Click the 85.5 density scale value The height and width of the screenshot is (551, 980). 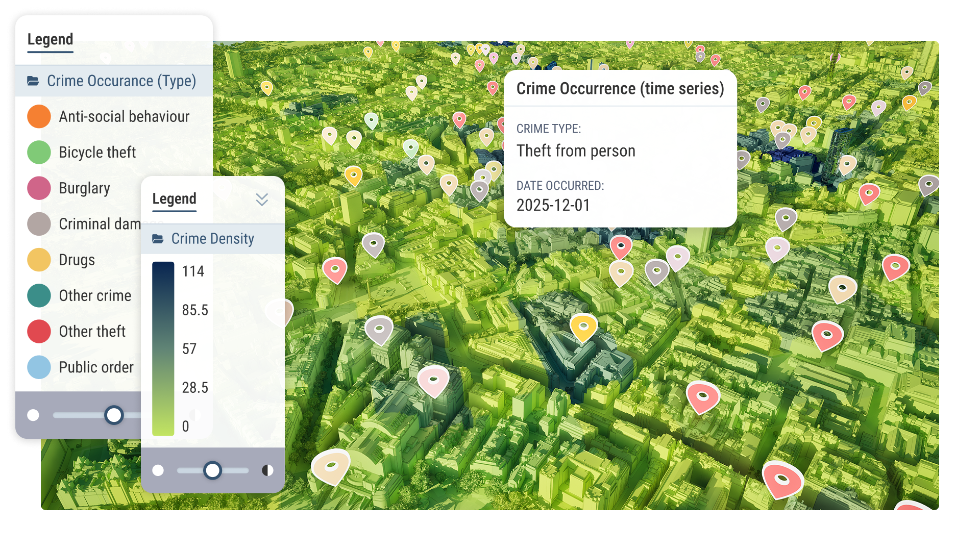[195, 310]
